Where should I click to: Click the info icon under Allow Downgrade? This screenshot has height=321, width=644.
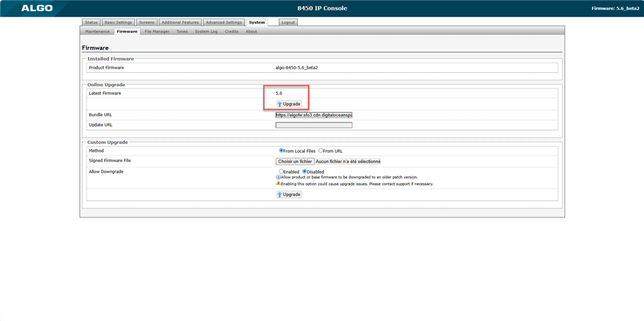pyautogui.click(x=278, y=178)
